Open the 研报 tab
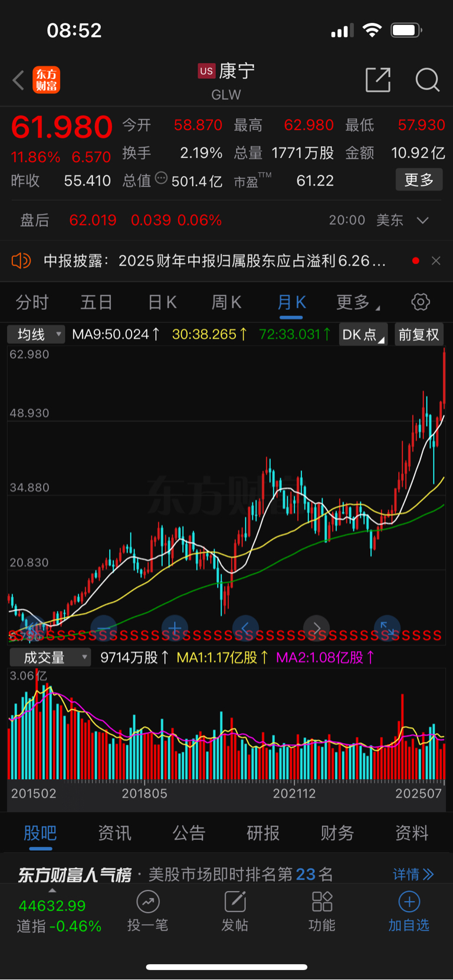This screenshot has width=453, height=980. pos(263,833)
